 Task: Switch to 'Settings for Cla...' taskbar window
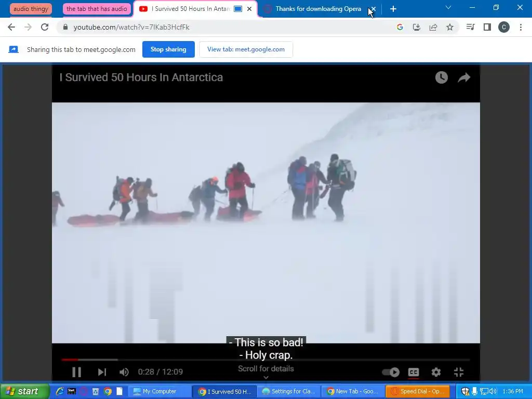pos(289,392)
